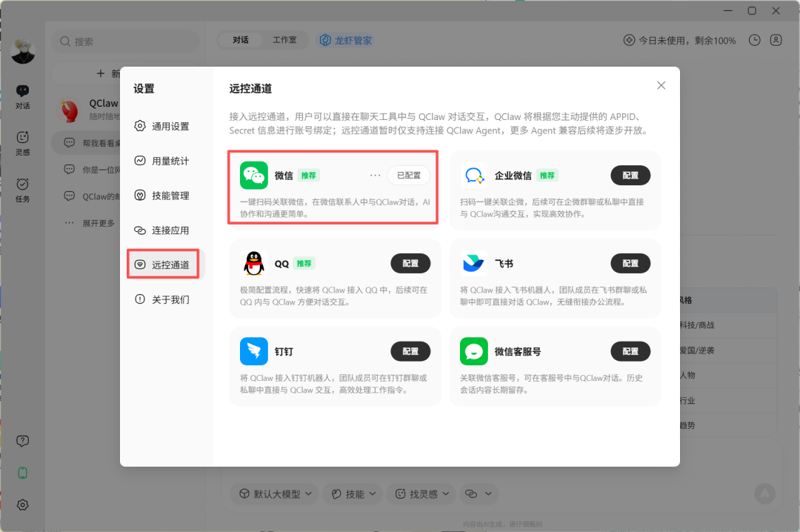
Task: Click the 已配置 button for 微信
Action: 409,175
